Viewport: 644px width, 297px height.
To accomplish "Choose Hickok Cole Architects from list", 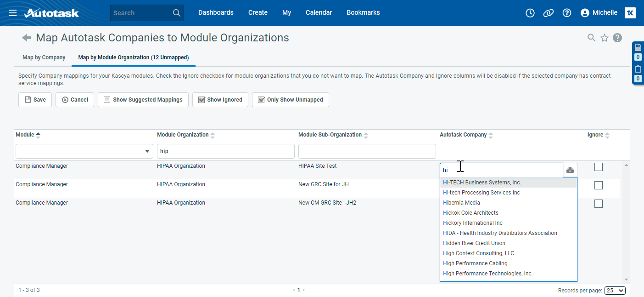I will [x=509, y=213].
